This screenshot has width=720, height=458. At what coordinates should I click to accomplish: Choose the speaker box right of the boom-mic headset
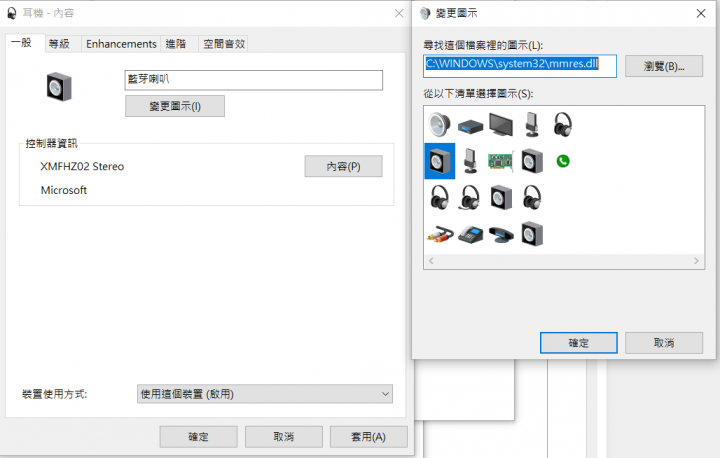501,198
